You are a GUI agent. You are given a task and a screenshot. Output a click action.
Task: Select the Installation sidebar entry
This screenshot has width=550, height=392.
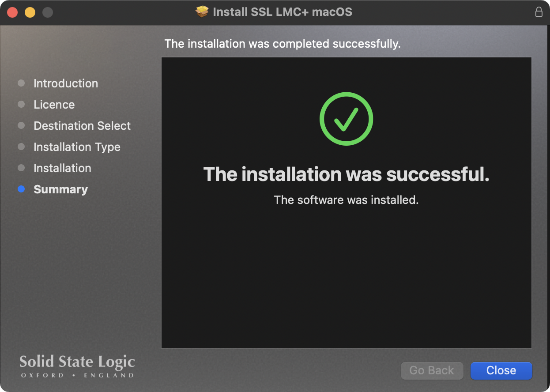(x=62, y=168)
